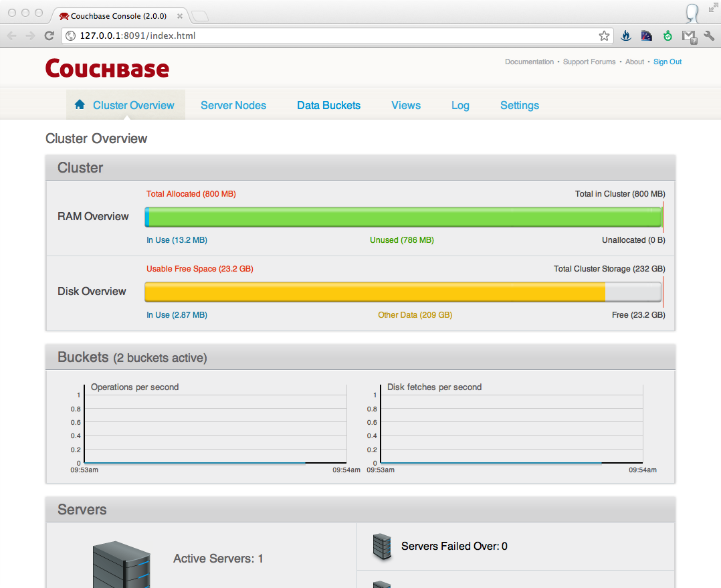Click the Sign Out link
This screenshot has height=588, width=721.
(667, 62)
